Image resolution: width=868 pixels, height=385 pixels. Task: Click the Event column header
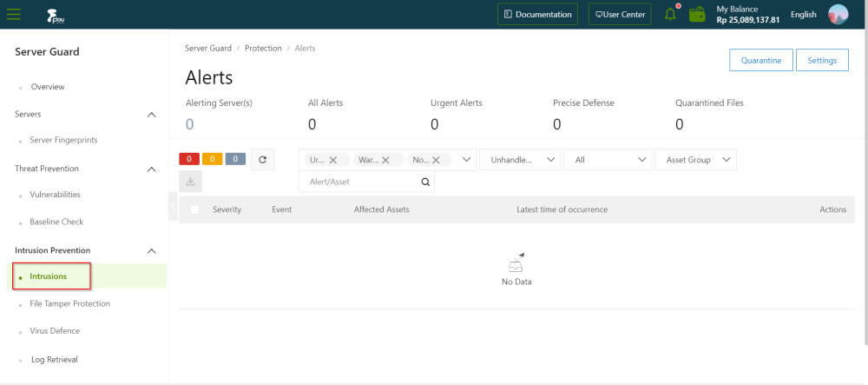[282, 209]
